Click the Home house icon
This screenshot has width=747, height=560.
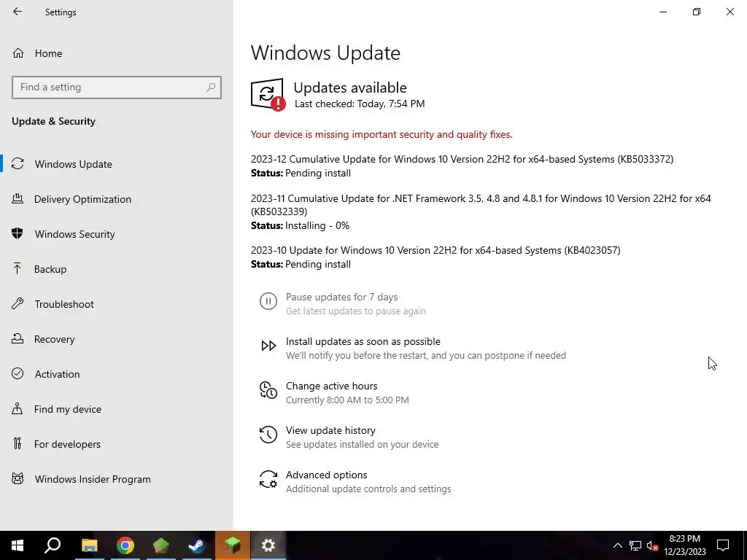pos(18,52)
